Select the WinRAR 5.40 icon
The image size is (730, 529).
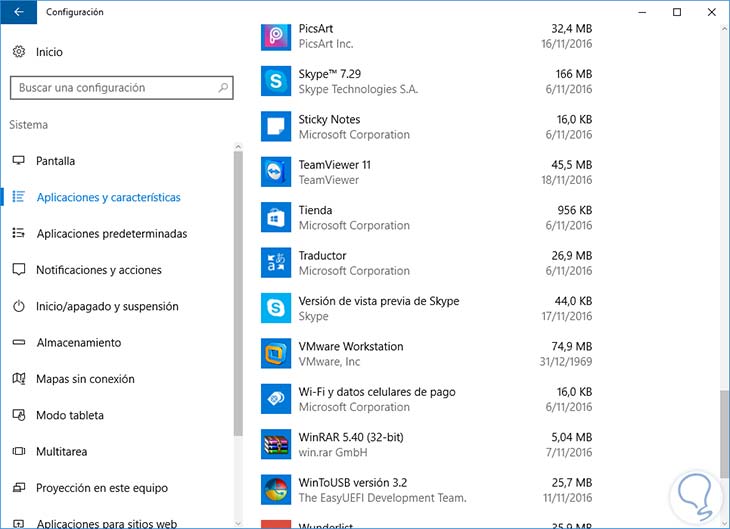coord(275,445)
